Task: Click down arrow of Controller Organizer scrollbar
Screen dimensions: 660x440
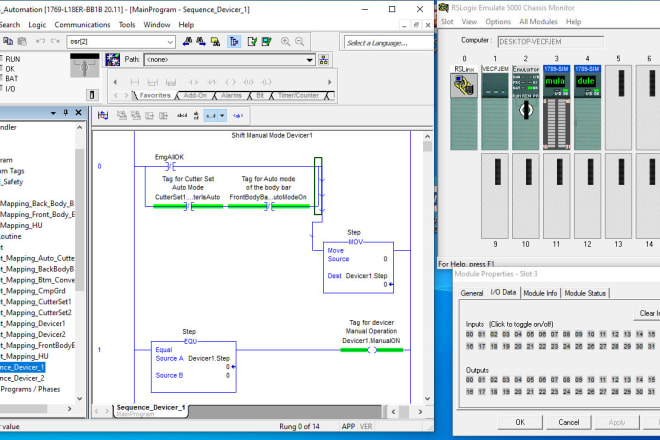Action: click(80, 398)
